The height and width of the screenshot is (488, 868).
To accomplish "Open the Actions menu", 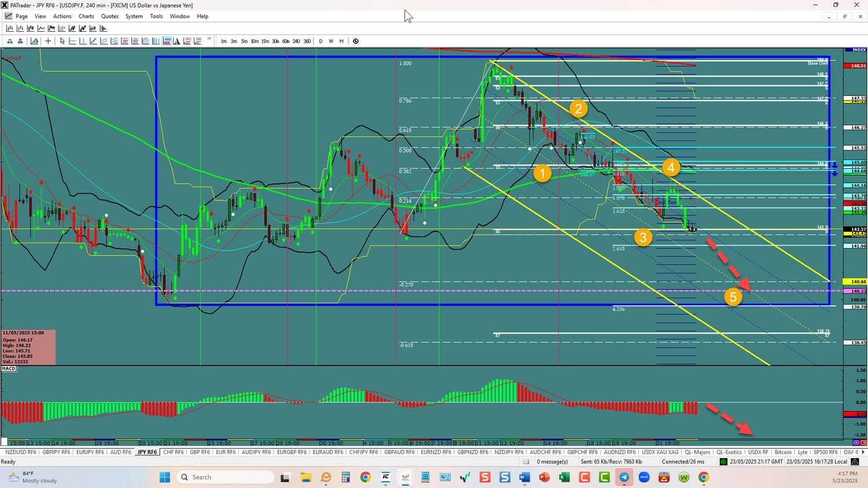I will [x=62, y=16].
